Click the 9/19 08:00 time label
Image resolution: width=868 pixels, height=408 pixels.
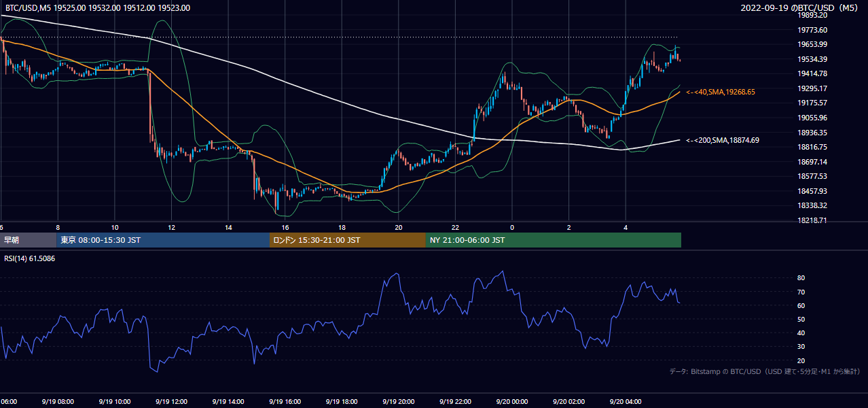(x=58, y=402)
